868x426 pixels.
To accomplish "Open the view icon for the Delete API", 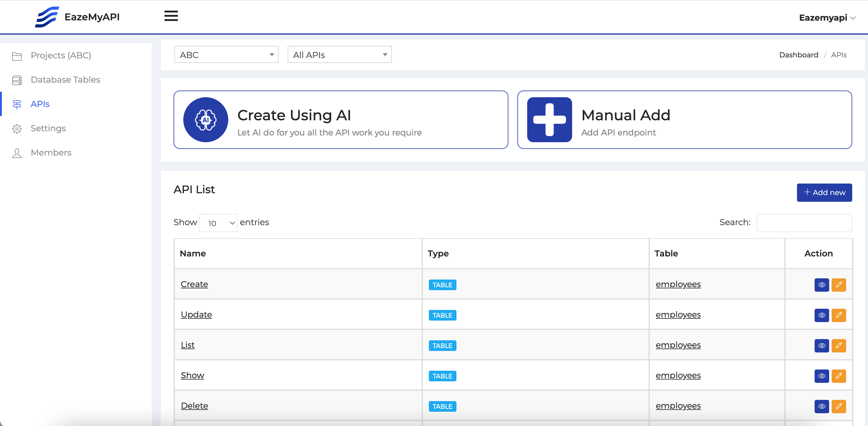I will pyautogui.click(x=822, y=407).
